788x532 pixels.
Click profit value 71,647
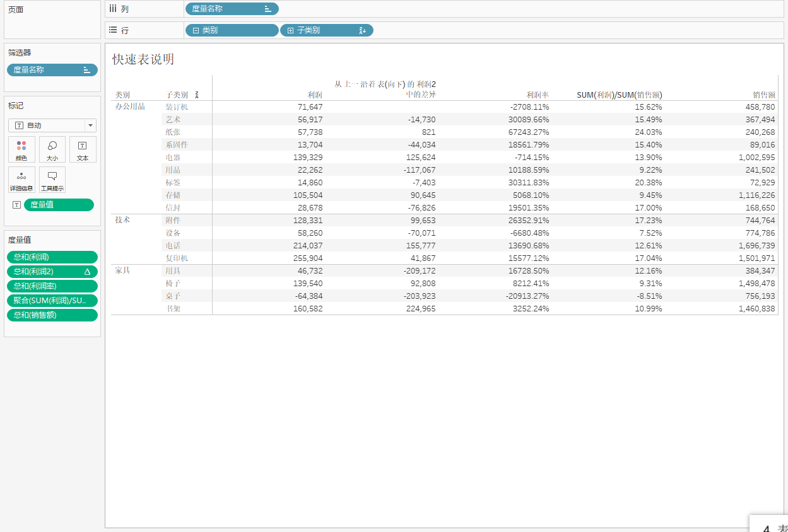[310, 107]
